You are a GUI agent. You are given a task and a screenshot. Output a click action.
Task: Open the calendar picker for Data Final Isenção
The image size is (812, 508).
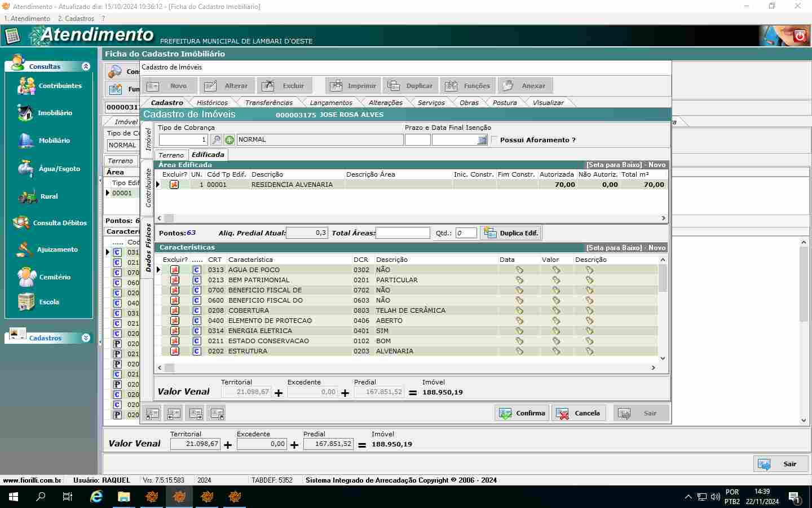[482, 140]
